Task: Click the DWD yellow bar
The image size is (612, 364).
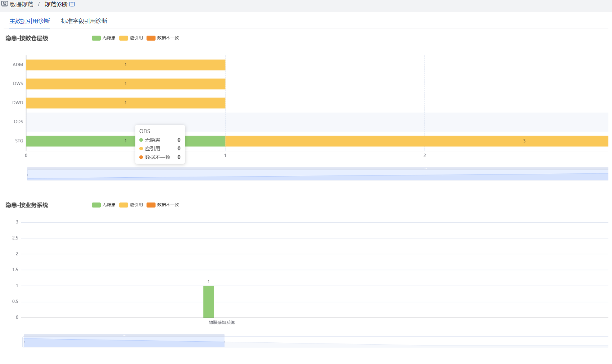Action: coord(126,103)
